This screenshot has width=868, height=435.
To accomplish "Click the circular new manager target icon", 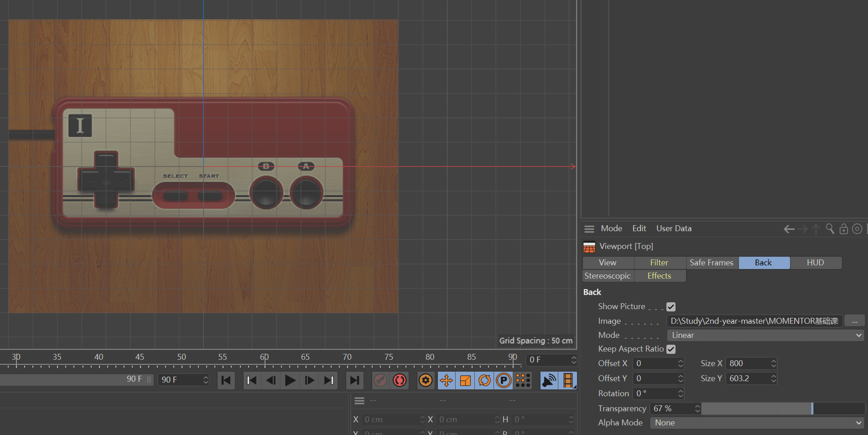I will [x=858, y=229].
